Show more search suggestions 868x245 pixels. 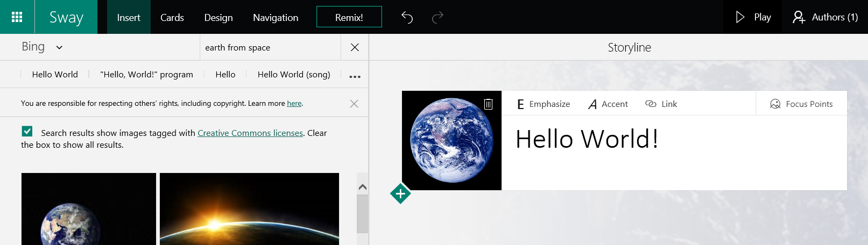355,76
